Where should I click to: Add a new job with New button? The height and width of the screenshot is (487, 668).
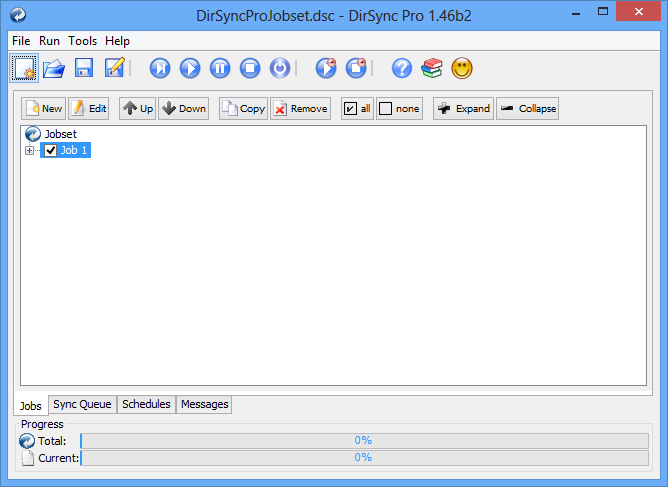[44, 109]
